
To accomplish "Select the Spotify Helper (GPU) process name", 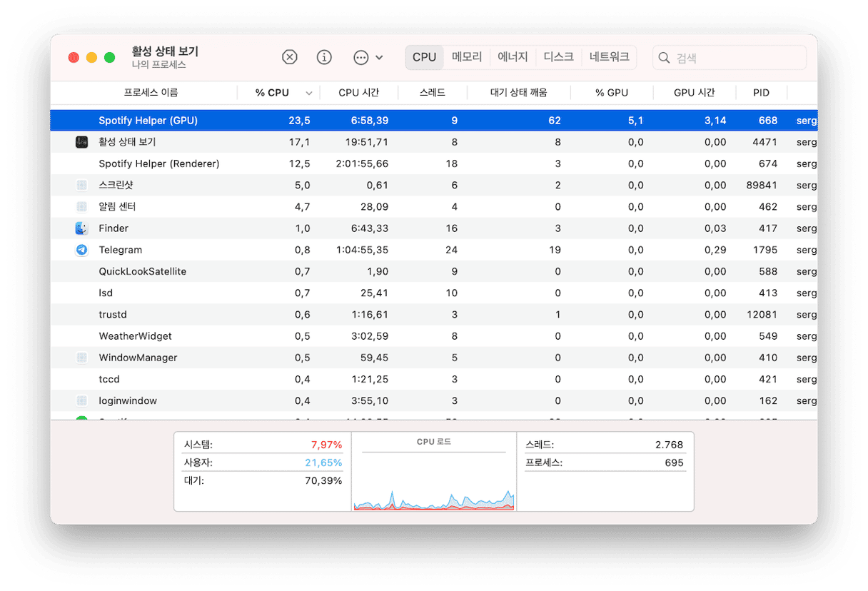I will (148, 121).
